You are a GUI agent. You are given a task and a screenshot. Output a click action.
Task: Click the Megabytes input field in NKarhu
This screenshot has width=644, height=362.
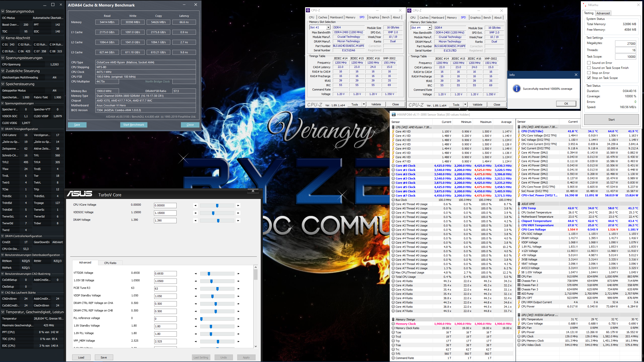(626, 43)
